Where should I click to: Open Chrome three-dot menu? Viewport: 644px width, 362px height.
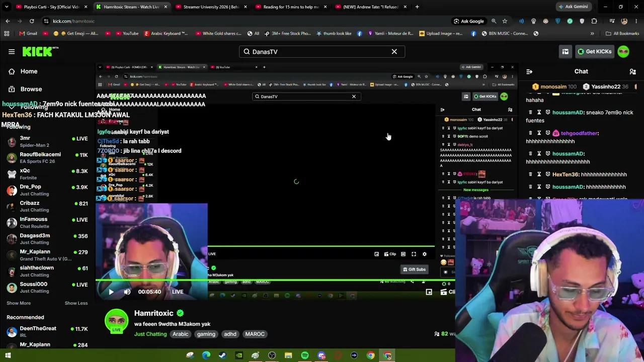tap(635, 21)
